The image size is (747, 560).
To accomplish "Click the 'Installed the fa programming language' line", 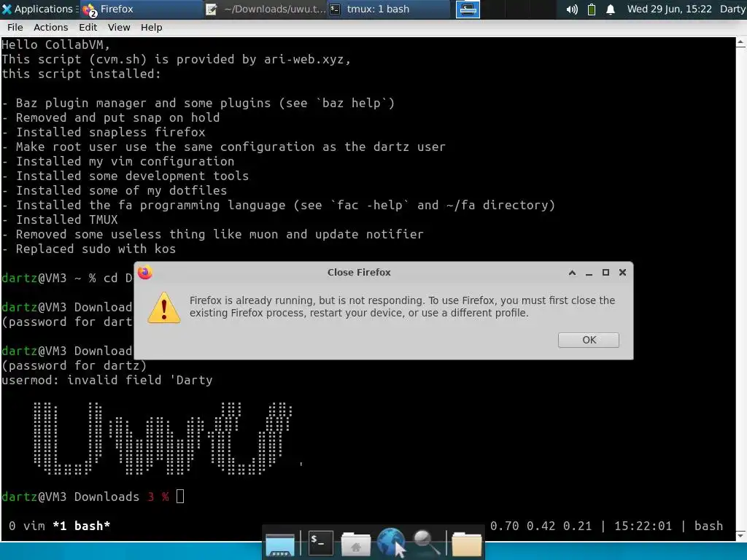I will tap(278, 205).
